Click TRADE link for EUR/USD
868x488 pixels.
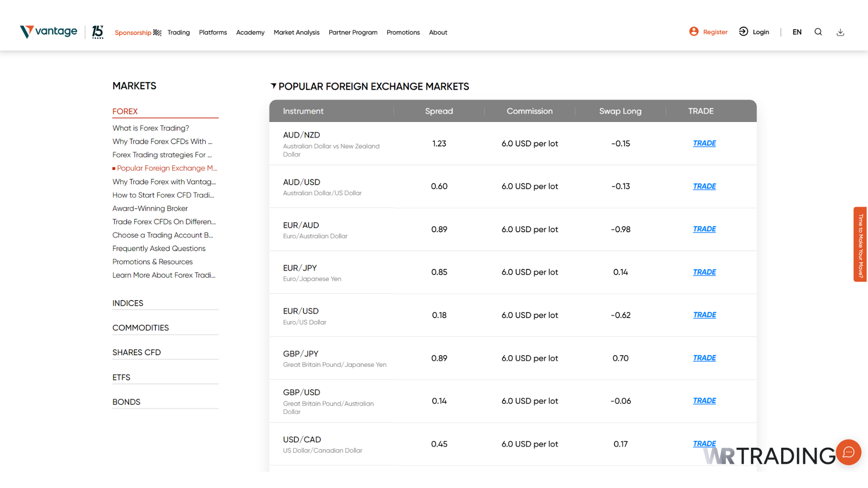coord(704,315)
